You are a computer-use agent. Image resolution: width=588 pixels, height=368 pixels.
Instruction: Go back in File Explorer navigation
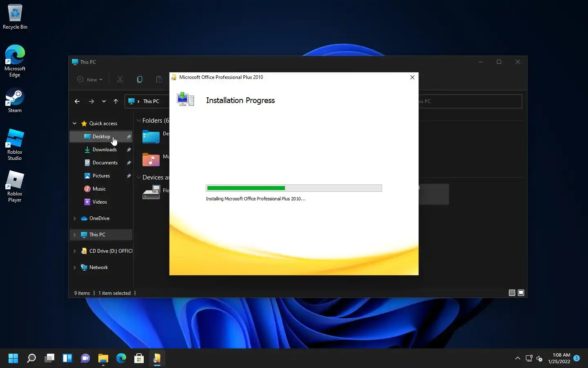(77, 101)
